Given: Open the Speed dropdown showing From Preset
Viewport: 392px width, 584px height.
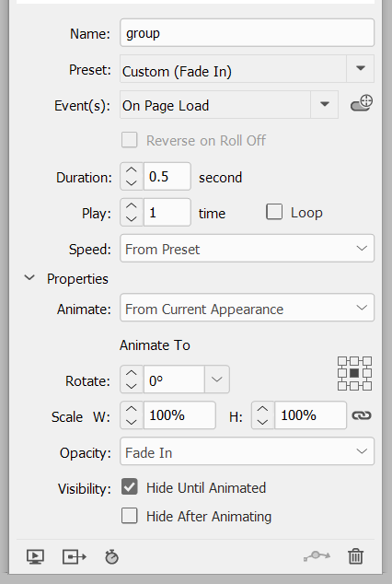Looking at the screenshot, I should pos(247,248).
